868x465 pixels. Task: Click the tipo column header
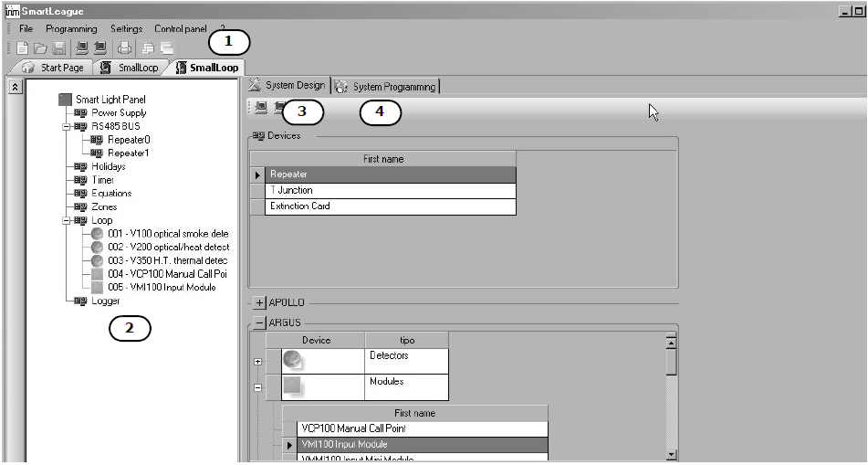[406, 340]
